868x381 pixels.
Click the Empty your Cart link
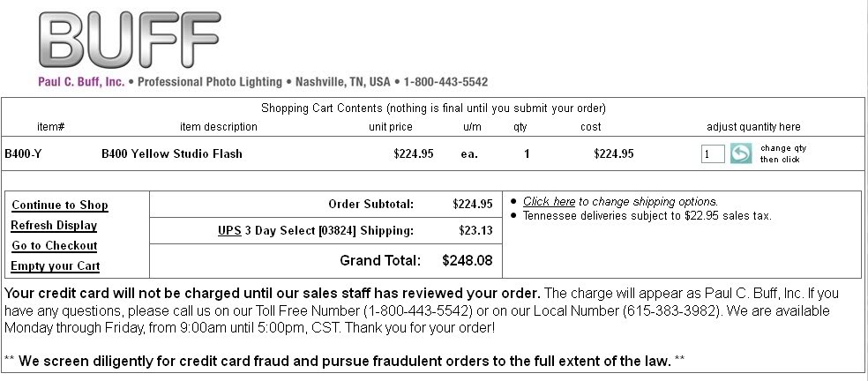56,265
